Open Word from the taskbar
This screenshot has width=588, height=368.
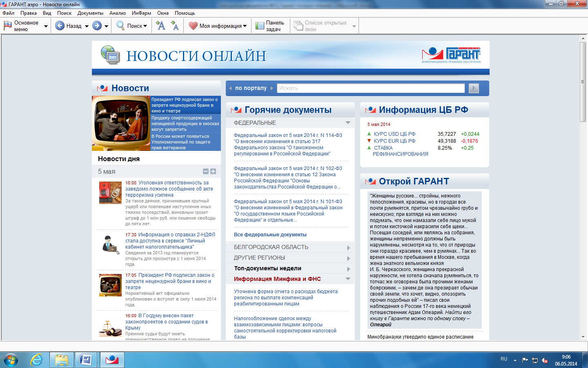pyautogui.click(x=86, y=360)
